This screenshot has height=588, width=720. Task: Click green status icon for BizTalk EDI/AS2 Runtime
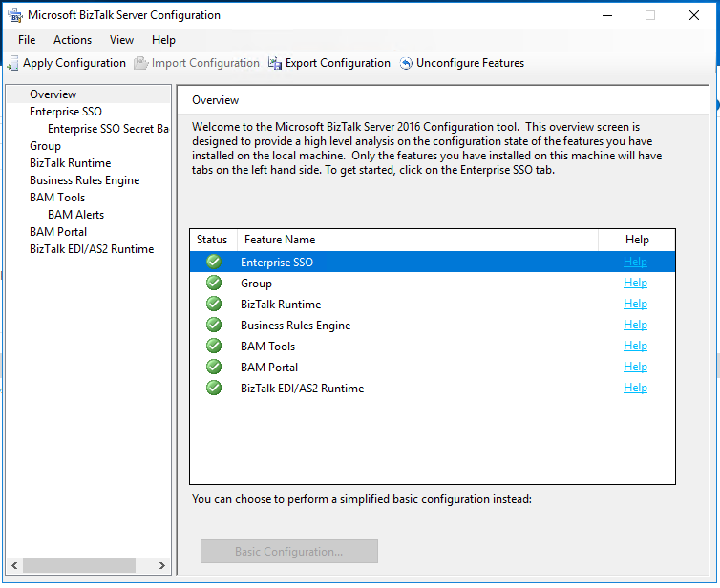point(214,388)
